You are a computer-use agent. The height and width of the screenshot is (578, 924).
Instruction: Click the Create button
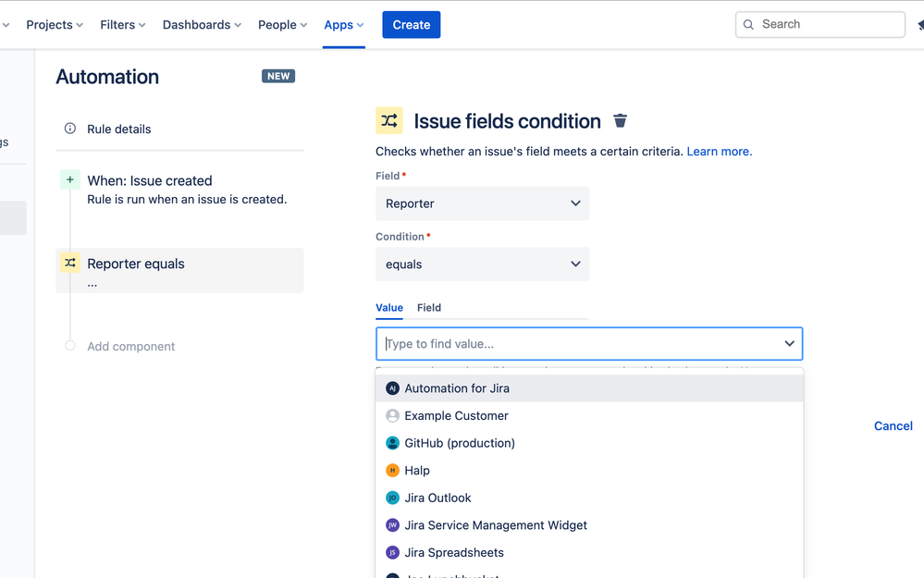coord(412,25)
